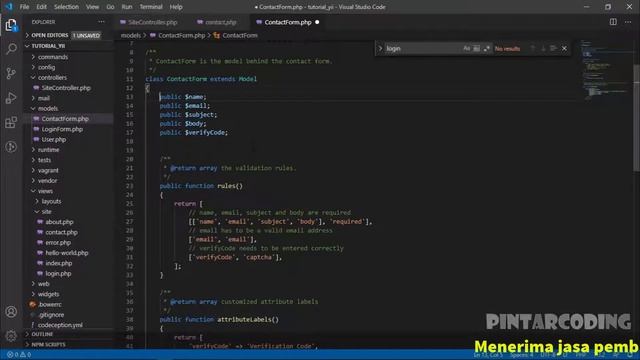Collapse the models folder
Viewport: 640px width, 360px height.
(48, 109)
